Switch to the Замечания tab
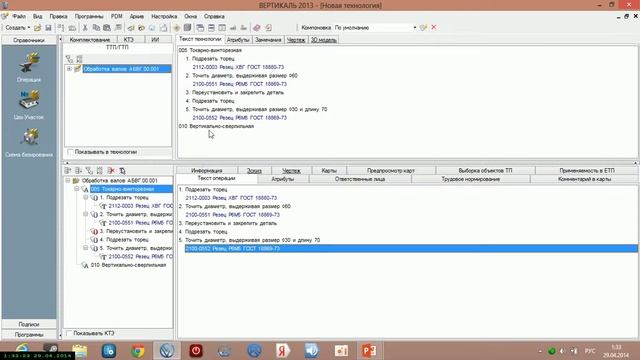Screen dimensions: 640x360 268,40
